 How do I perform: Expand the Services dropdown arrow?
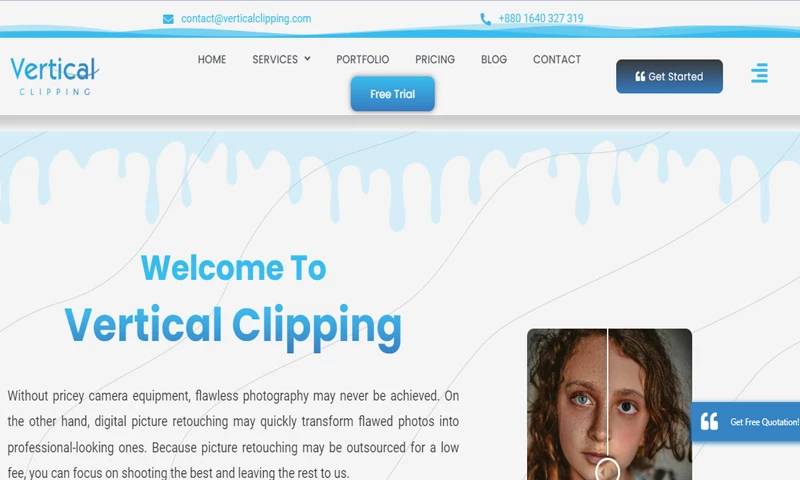tap(307, 59)
